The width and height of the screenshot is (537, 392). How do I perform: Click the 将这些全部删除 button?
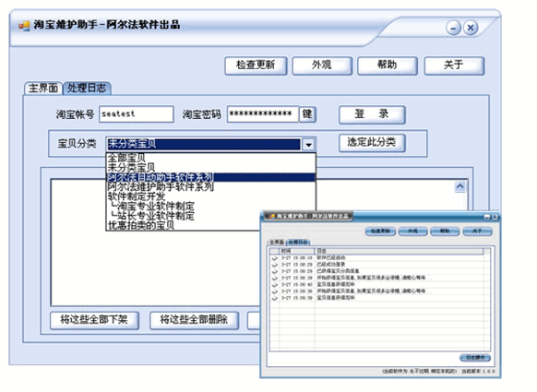click(x=194, y=320)
